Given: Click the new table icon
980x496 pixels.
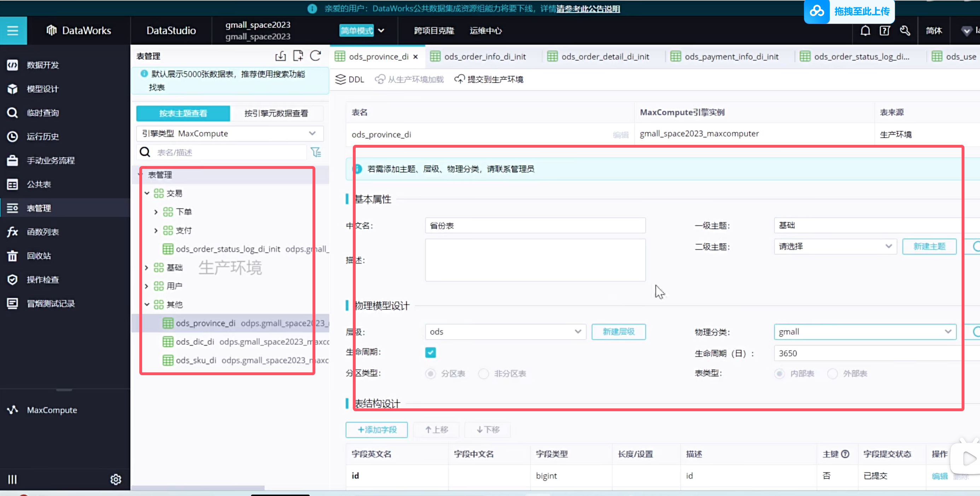Looking at the screenshot, I should click(298, 56).
